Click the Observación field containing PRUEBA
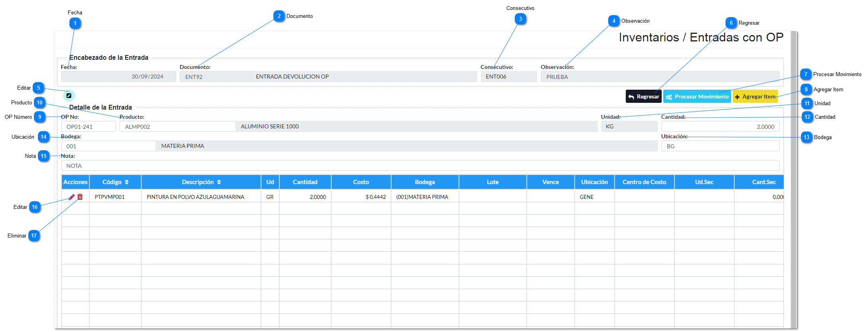The image size is (868, 332). pos(660,77)
